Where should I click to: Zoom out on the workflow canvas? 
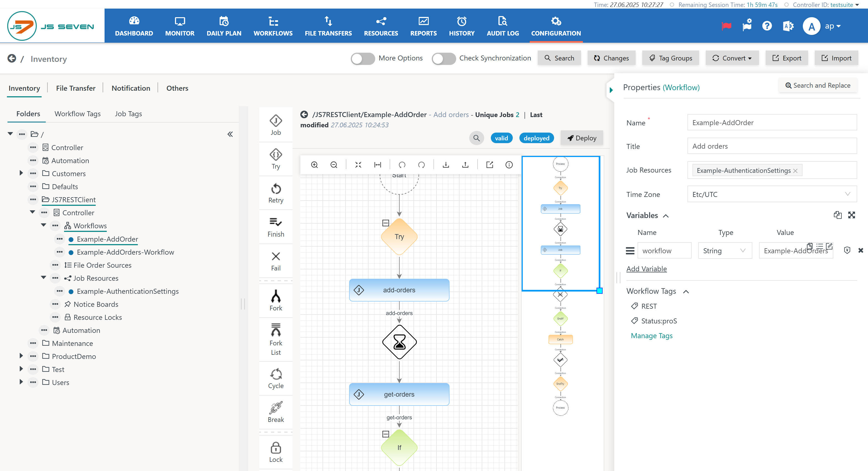click(334, 164)
